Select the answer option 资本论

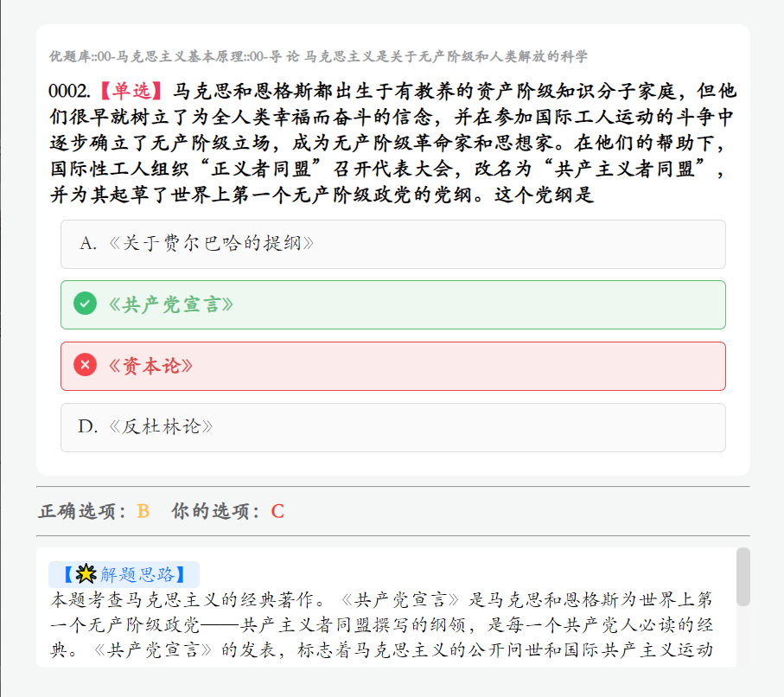[x=393, y=367]
